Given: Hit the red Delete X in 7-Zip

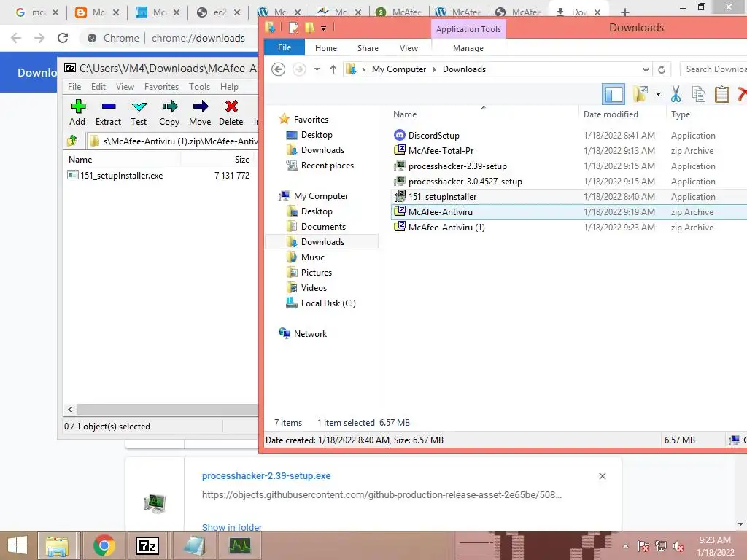Looking at the screenshot, I should (231, 112).
